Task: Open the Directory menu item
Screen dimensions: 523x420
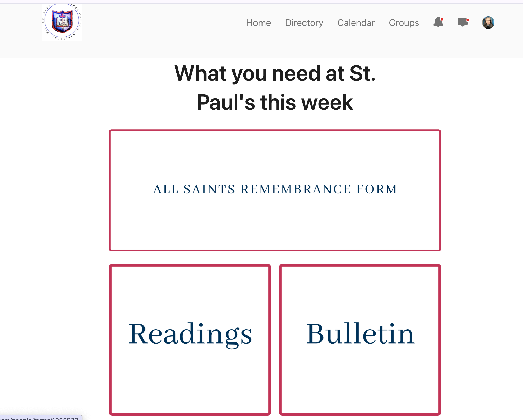Action: click(x=304, y=23)
